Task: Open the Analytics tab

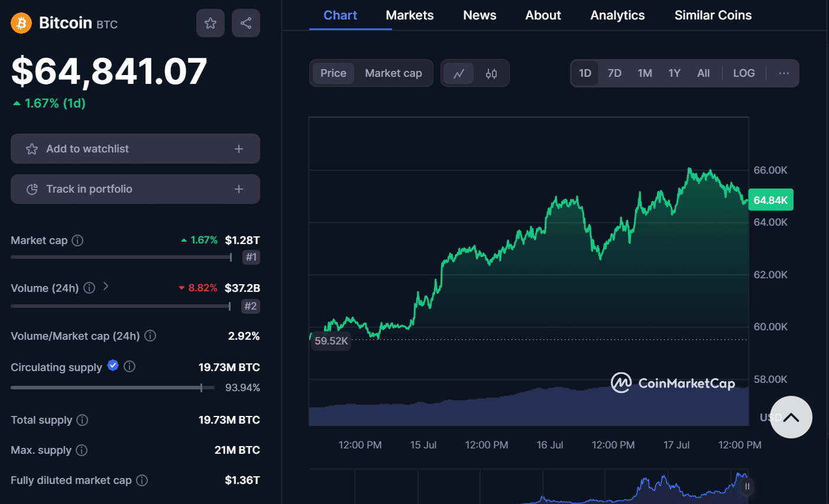Action: click(x=617, y=15)
